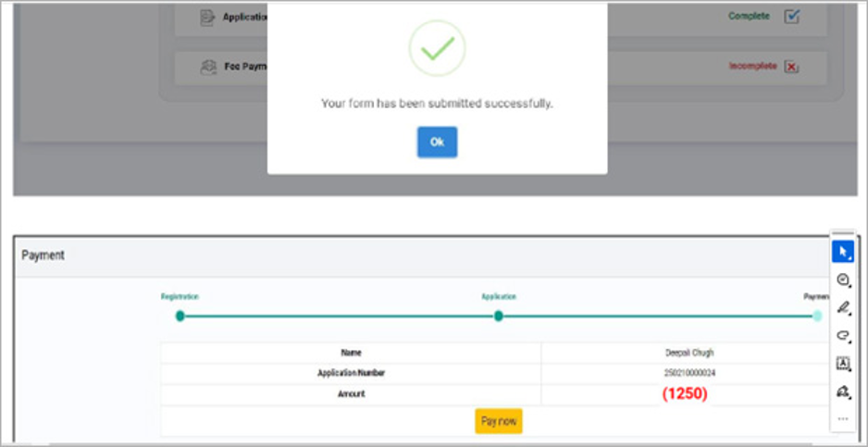868x447 pixels.
Task: Click the Complete blue checkmark box
Action: (792, 17)
